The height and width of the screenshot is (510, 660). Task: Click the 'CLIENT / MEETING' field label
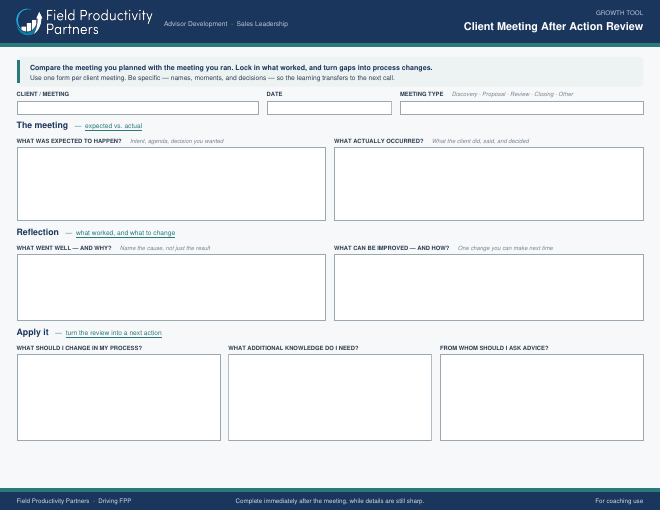pyautogui.click(x=43, y=94)
